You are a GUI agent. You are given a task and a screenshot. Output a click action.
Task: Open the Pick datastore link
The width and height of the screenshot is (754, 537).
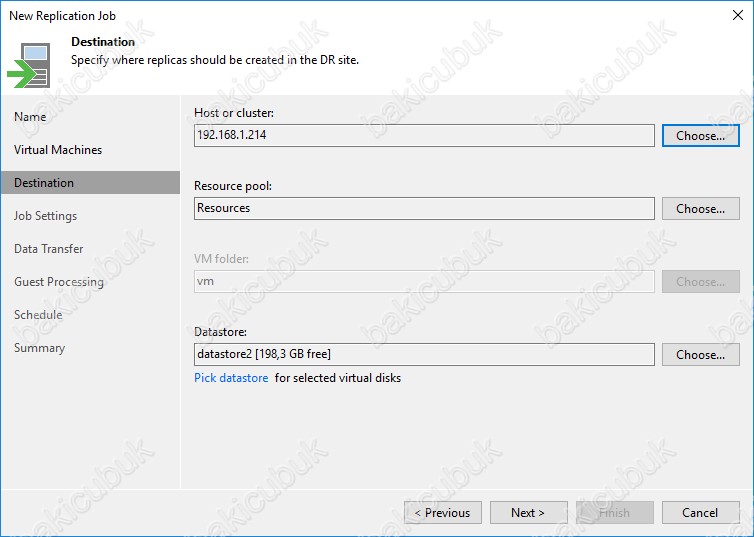click(x=231, y=378)
